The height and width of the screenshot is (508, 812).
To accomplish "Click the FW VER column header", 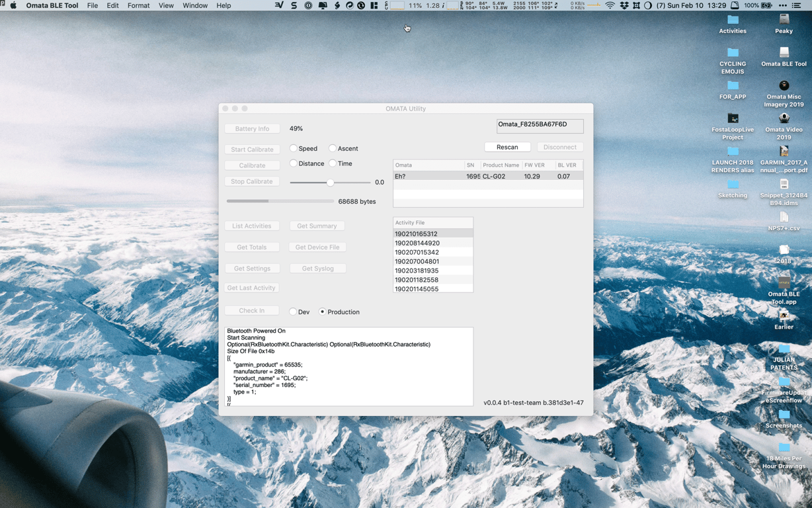I will point(538,165).
